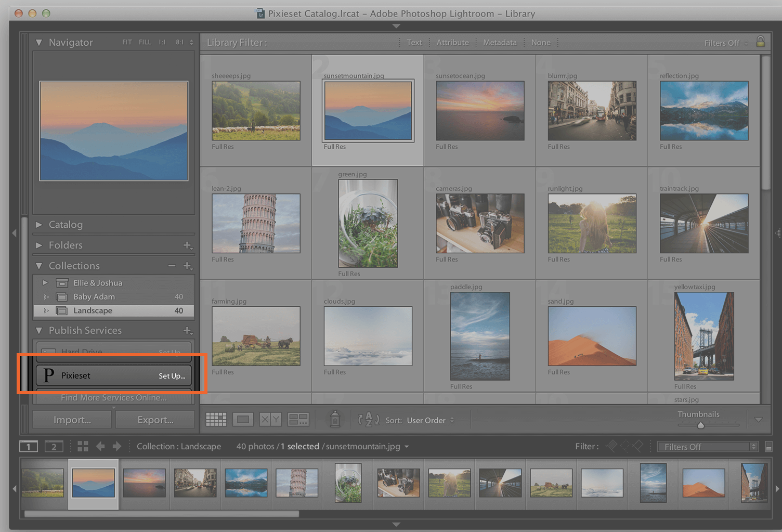The height and width of the screenshot is (532, 782).
Task: Click the Pixieset publish service P icon
Action: tap(49, 375)
